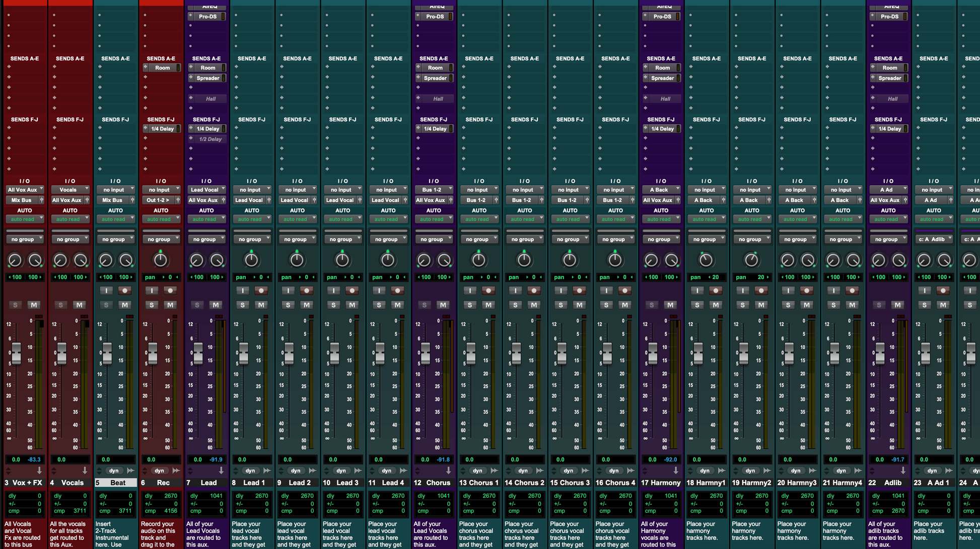Open the group selector on Chorus track
Viewport: 980px width, 549px height.
click(434, 240)
